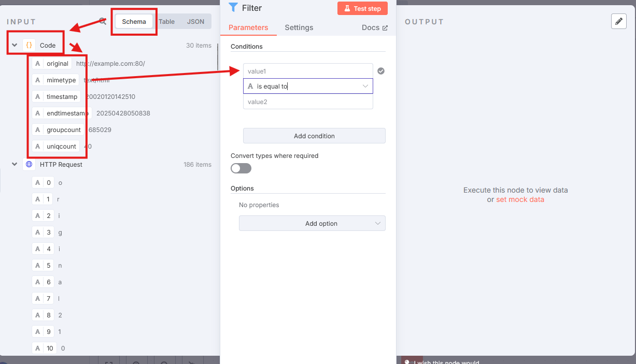The image size is (636, 364).
Task: Click the pencil edit output icon
Action: [x=618, y=21]
